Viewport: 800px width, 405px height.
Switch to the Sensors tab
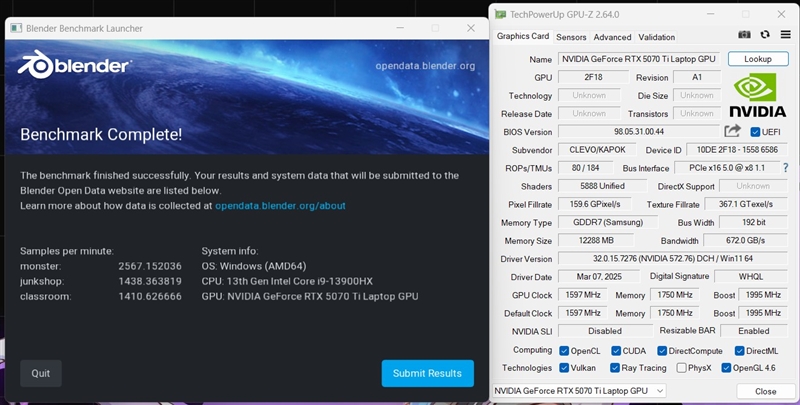coord(571,37)
